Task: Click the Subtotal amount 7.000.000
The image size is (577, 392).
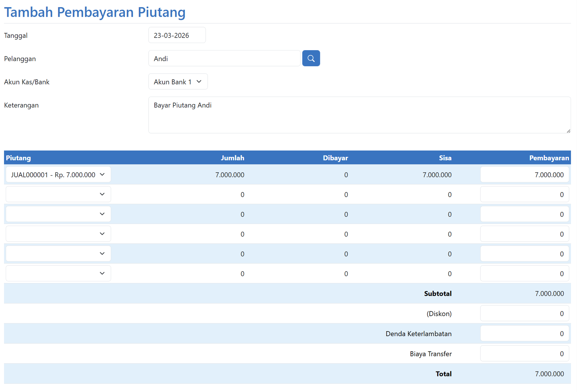Action: [x=549, y=293]
